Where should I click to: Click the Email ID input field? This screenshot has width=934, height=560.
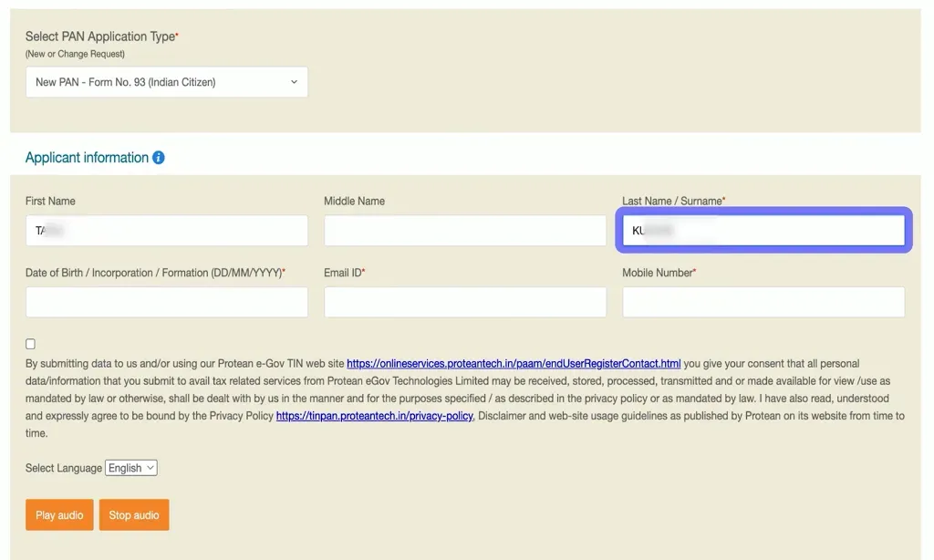(464, 302)
